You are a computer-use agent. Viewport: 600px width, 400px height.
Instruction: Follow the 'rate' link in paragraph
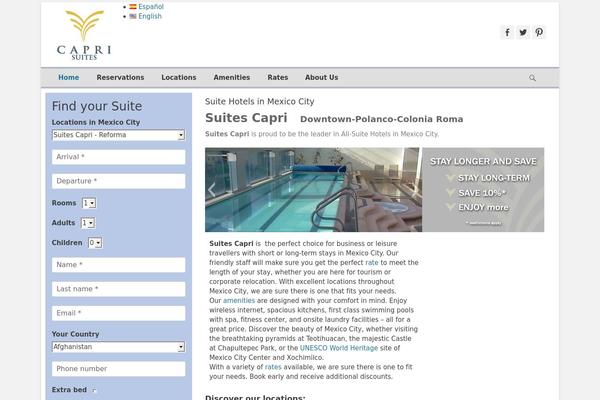[x=372, y=263]
